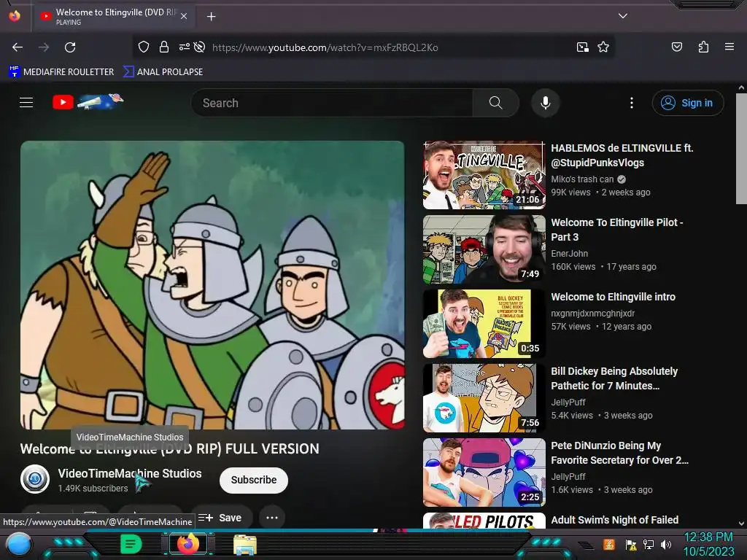Viewport: 747px width, 560px height.
Task: Open the Firefox application hamburger menu
Action: [729, 47]
